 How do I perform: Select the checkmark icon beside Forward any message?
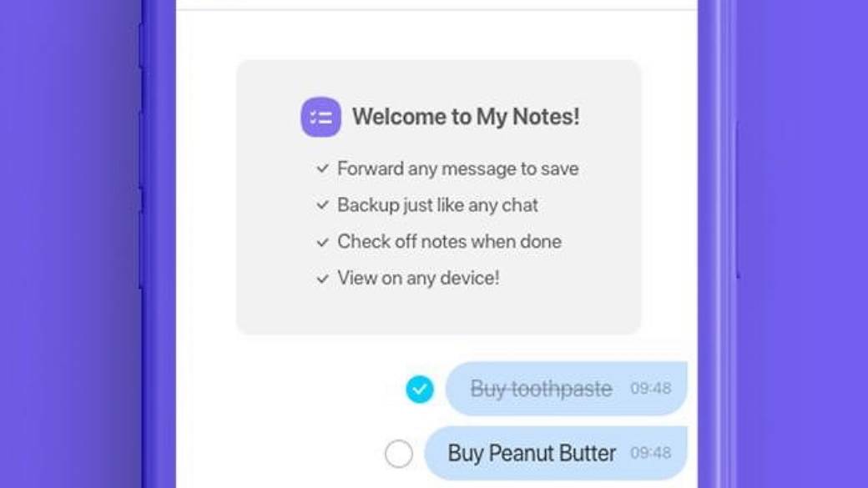[x=321, y=169]
